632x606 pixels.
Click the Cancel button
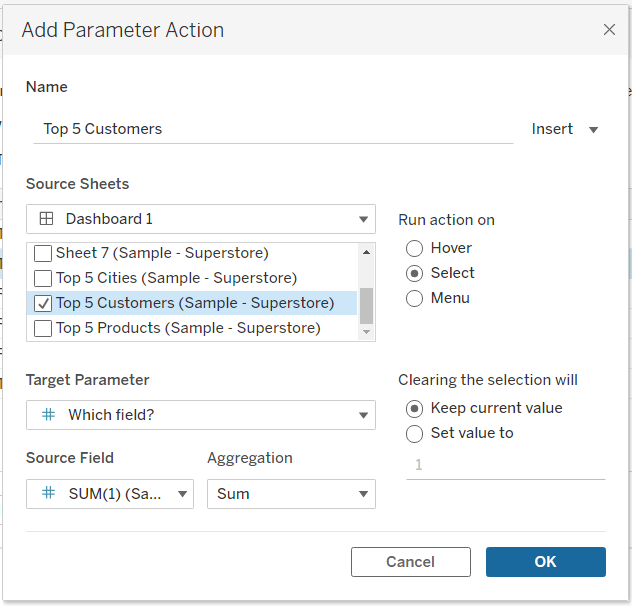click(410, 562)
